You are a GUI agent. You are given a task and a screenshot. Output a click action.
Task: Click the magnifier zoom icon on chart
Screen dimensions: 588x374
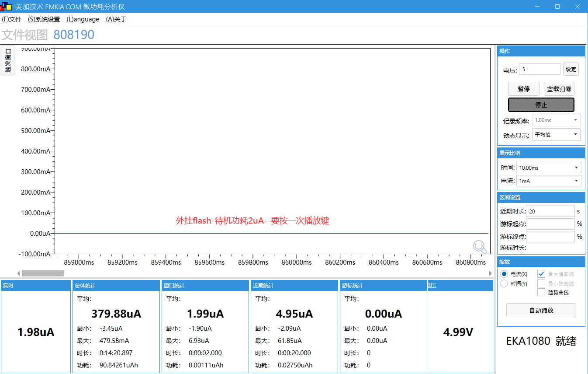[480, 247]
